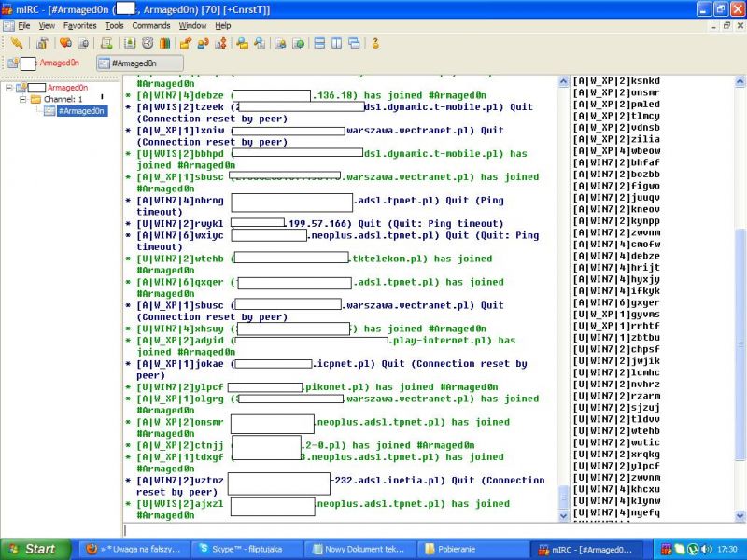The height and width of the screenshot is (560, 747).
Task: Tile windows vertically via toolbar icon
Action: point(337,44)
